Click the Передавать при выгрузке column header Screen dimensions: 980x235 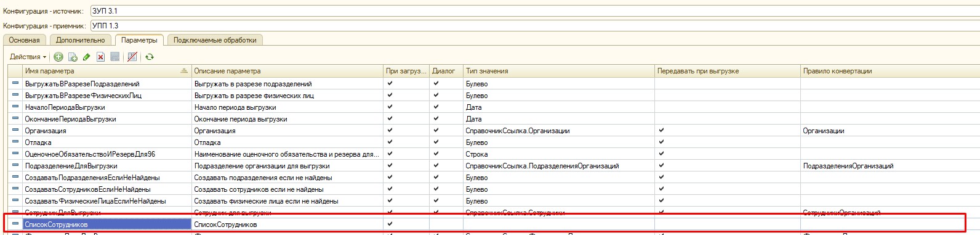click(728, 71)
